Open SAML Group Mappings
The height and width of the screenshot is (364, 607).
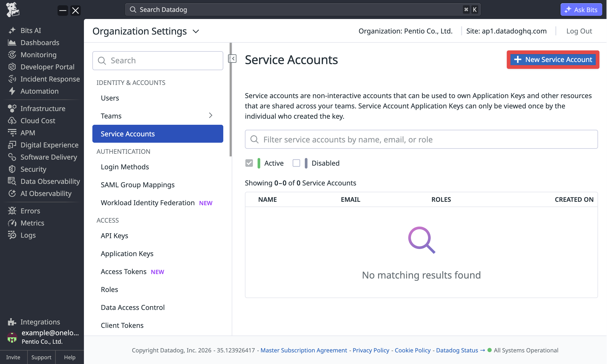[158, 185]
